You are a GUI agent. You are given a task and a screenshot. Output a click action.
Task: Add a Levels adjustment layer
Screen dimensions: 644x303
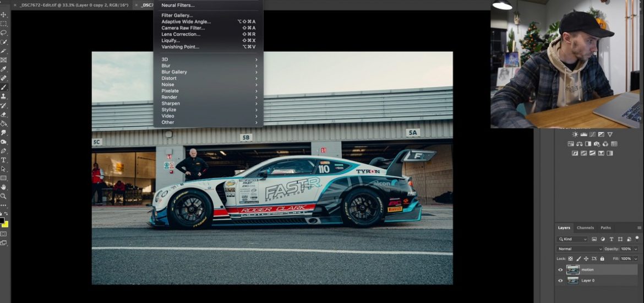click(x=583, y=134)
